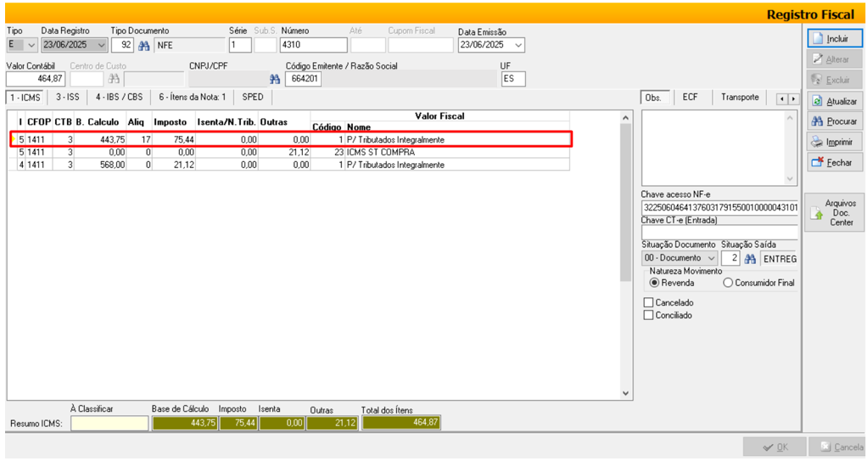Image resolution: width=868 pixels, height=461 pixels.
Task: Click the grid's vertical scrollbar down arrow
Action: (626, 393)
